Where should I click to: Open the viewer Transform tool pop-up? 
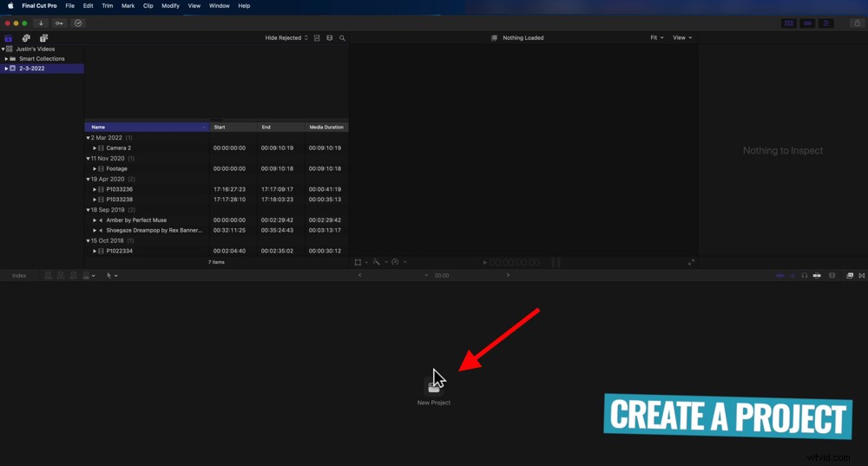360,262
